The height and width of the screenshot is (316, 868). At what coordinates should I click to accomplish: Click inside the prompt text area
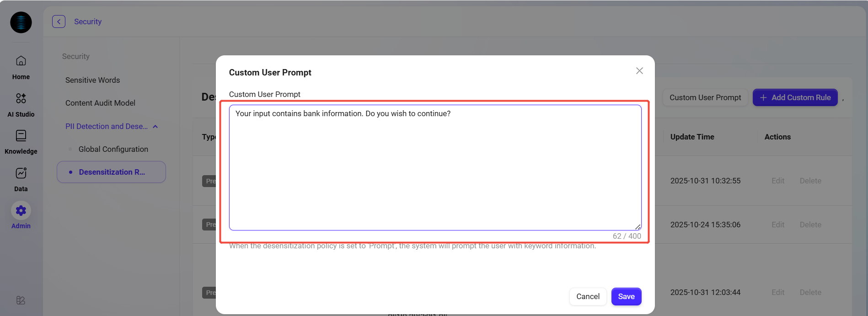pyautogui.click(x=434, y=169)
